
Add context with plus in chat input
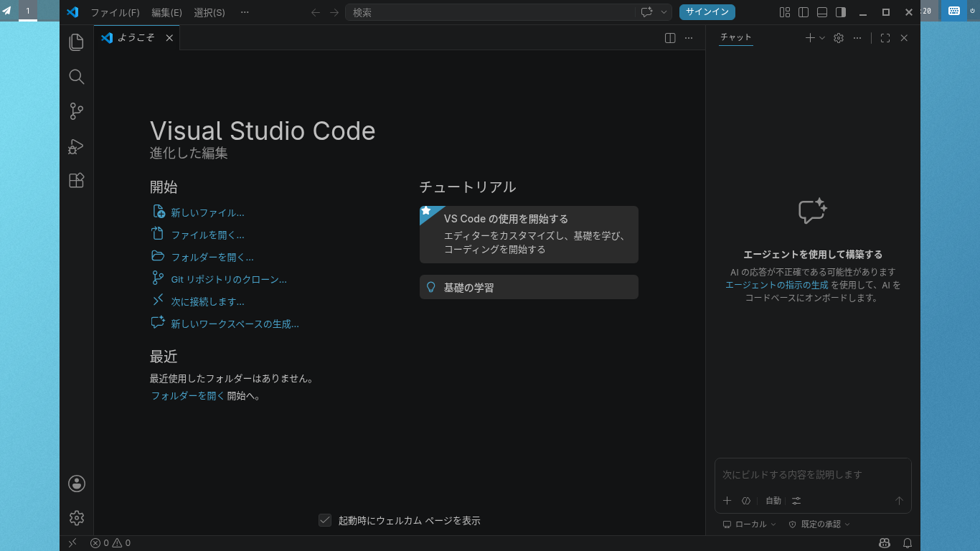(x=727, y=501)
